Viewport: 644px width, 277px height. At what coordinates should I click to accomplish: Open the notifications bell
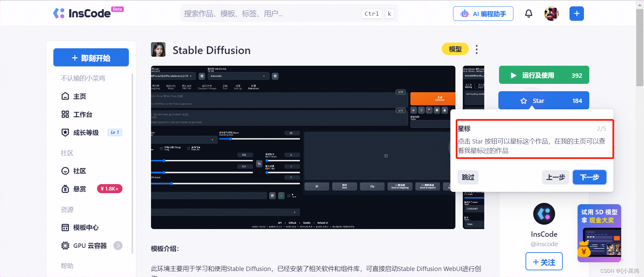(x=529, y=14)
